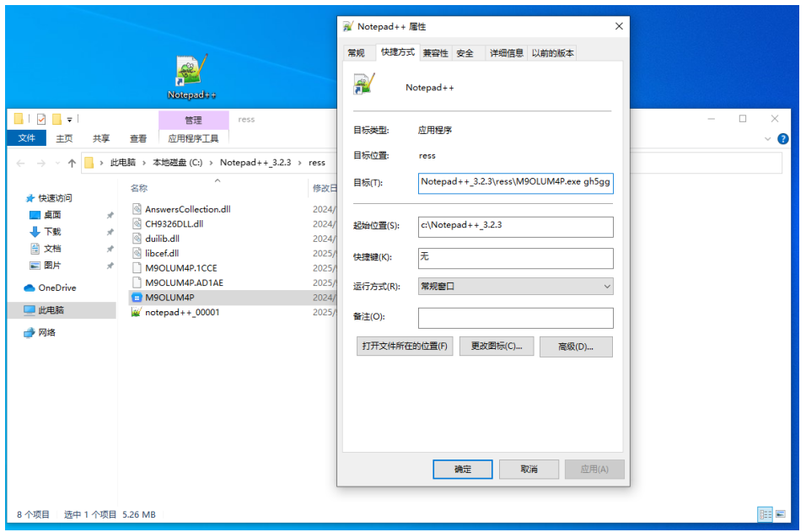Click the Notepad++ desktop shortcut icon
806x532 pixels.
[x=191, y=71]
